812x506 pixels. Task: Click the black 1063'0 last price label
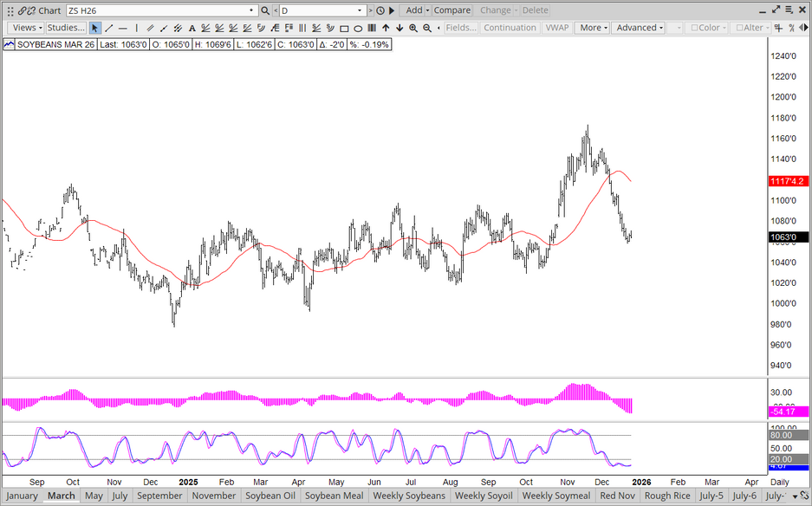(x=789, y=237)
